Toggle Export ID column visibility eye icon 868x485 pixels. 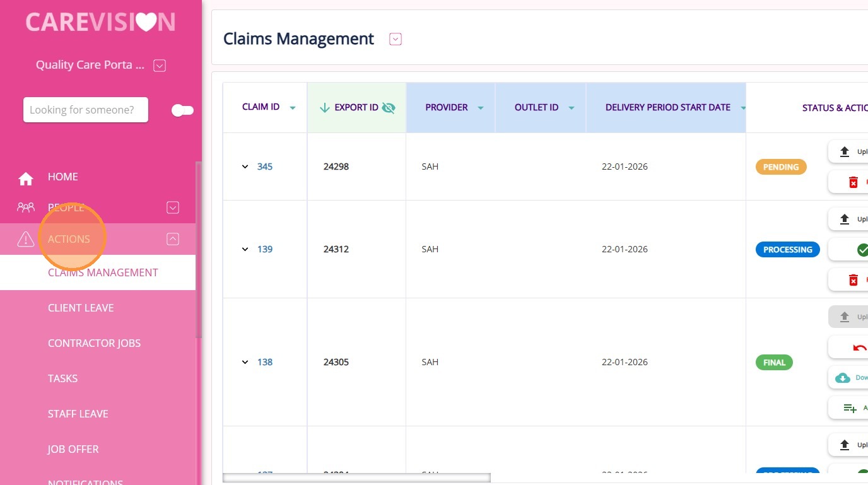(x=389, y=108)
